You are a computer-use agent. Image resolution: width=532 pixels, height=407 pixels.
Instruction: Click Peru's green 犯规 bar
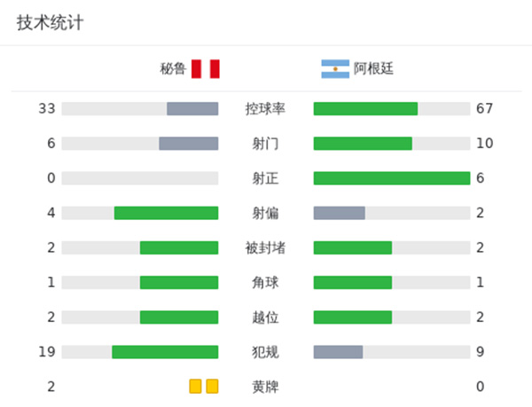[165, 352]
